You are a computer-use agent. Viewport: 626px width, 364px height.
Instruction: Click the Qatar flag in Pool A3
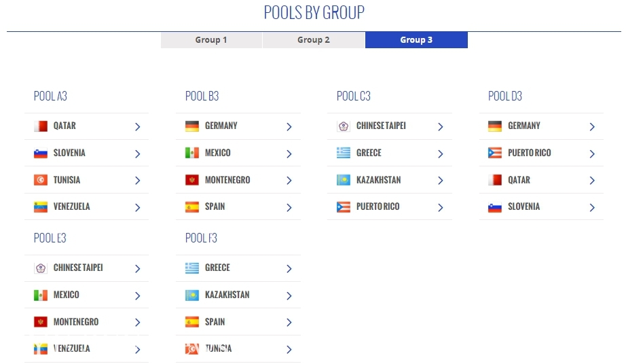pyautogui.click(x=41, y=126)
